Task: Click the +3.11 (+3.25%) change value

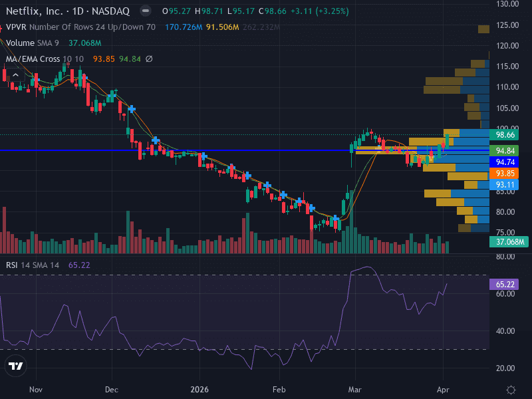Action: pos(320,11)
